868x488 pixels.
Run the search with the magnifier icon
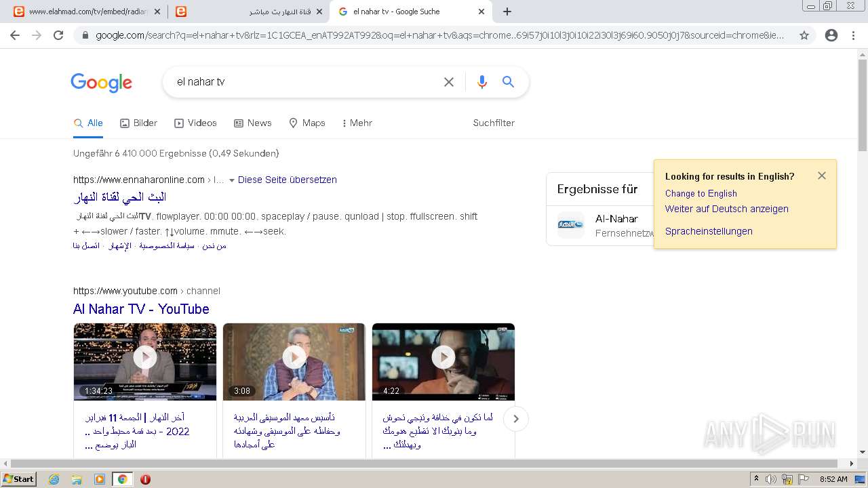508,82
